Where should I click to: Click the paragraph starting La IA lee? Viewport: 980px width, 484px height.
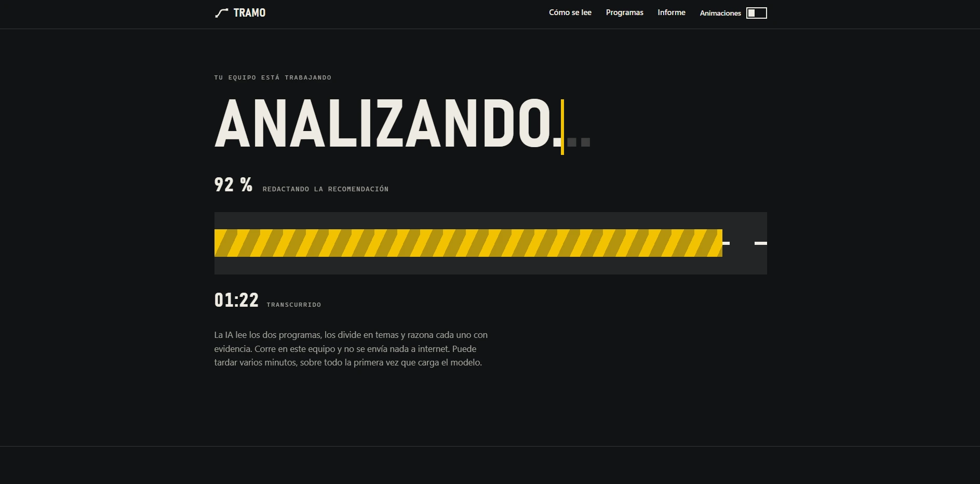tap(351, 349)
